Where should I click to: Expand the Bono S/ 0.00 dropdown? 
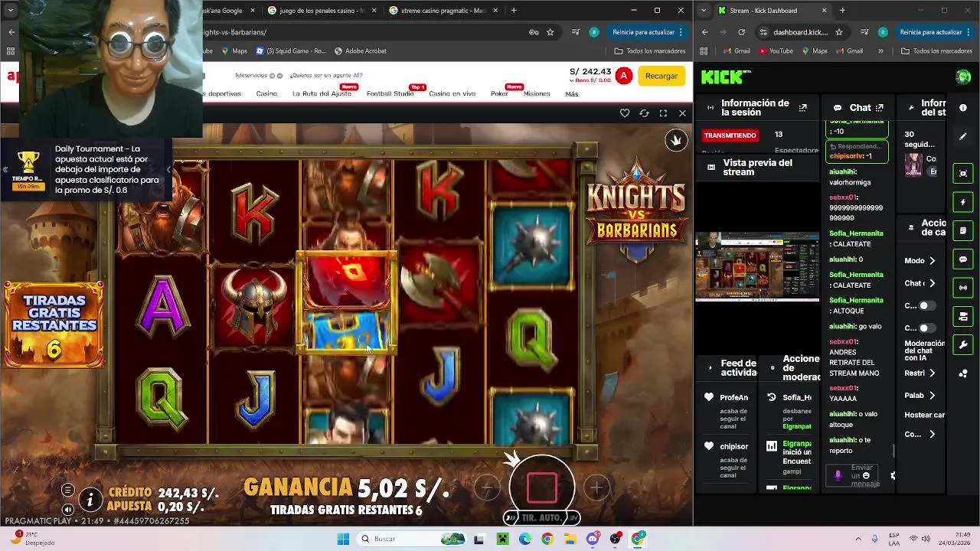click(590, 80)
